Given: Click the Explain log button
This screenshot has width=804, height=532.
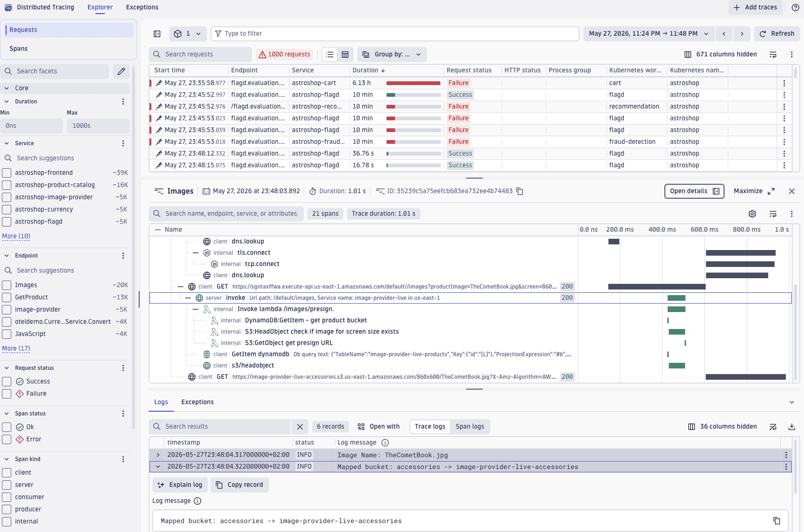Looking at the screenshot, I should tap(181, 485).
